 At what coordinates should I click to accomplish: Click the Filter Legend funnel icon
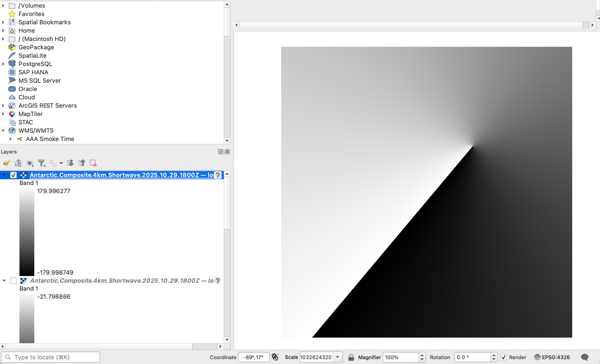point(41,163)
